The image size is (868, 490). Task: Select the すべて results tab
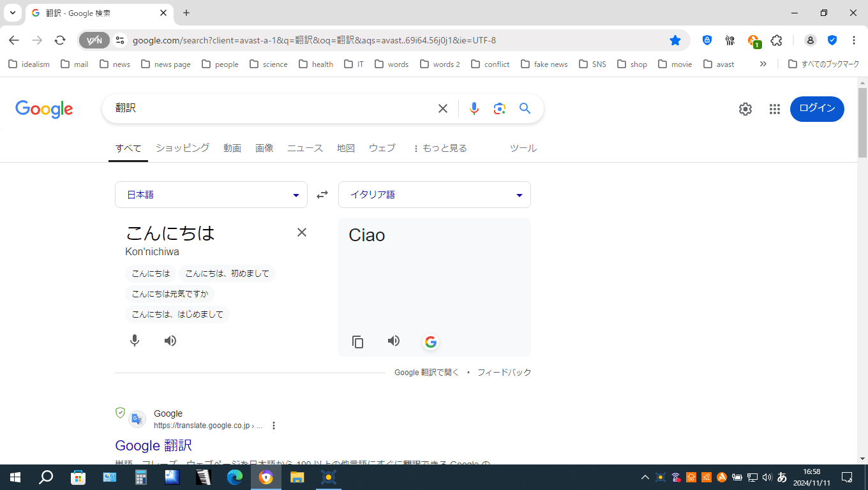tap(128, 148)
